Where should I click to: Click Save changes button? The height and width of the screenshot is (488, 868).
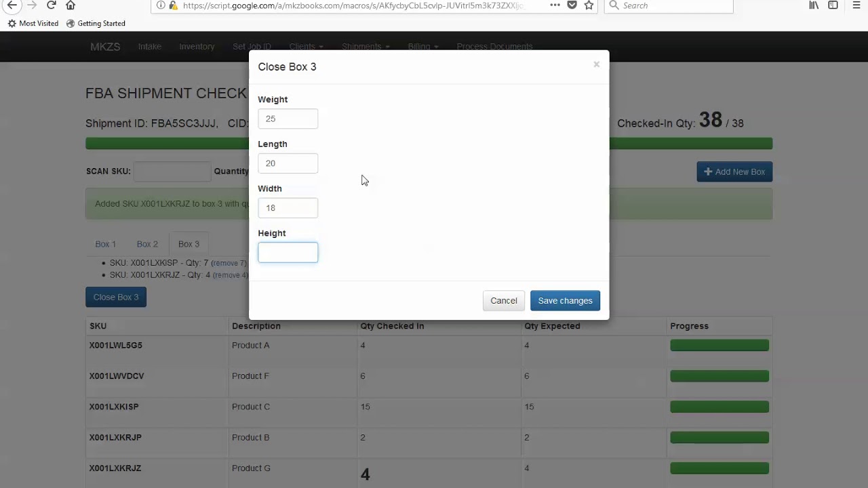pos(565,301)
